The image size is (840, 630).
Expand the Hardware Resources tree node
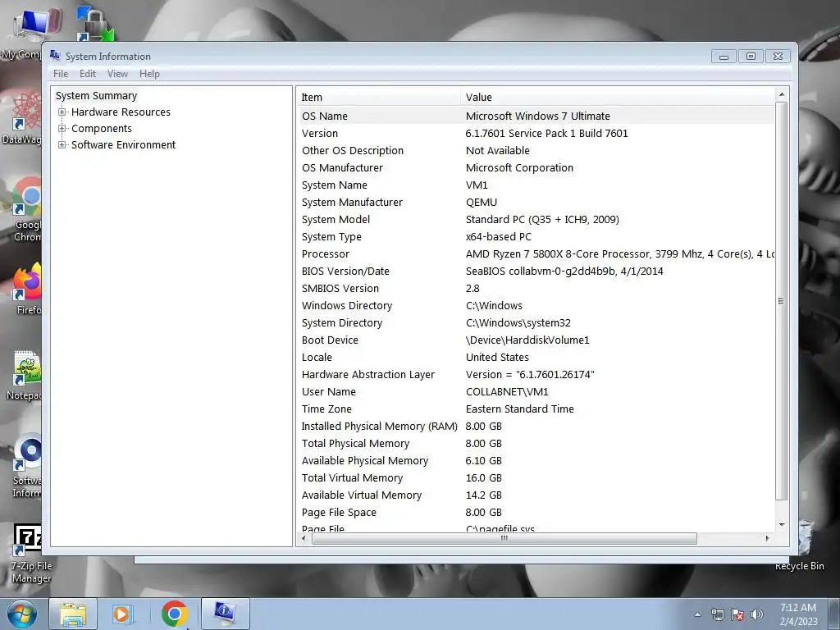coord(62,112)
